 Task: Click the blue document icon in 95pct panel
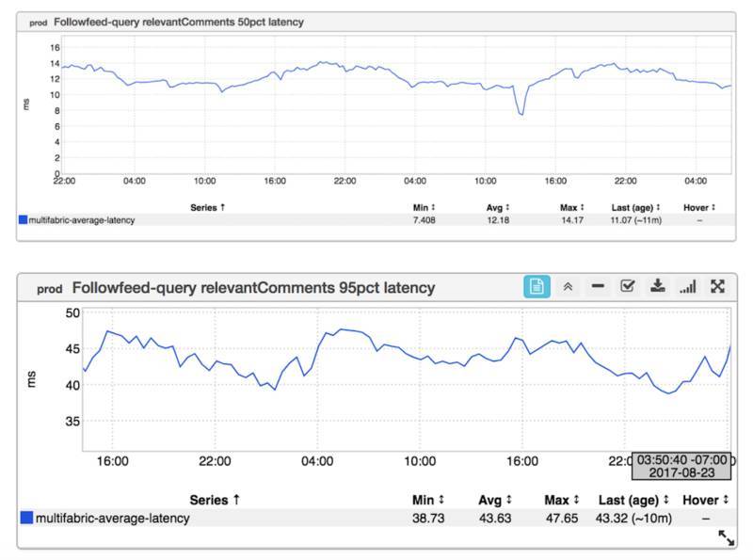(537, 287)
